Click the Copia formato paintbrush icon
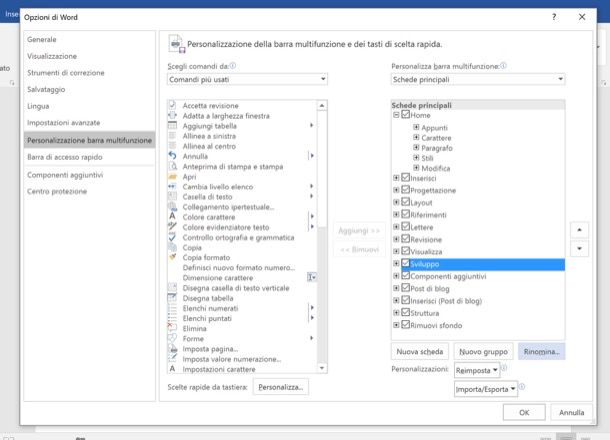The image size is (610, 440). click(172, 257)
